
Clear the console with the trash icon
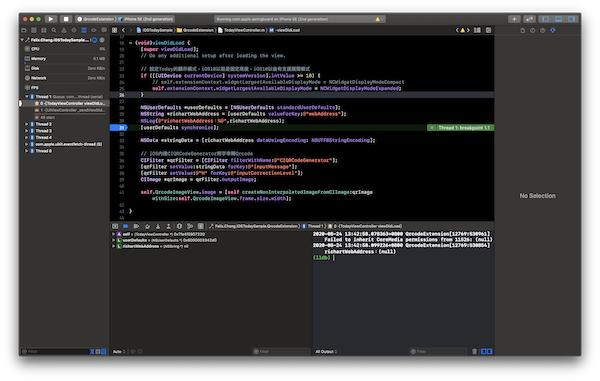pyautogui.click(x=474, y=351)
